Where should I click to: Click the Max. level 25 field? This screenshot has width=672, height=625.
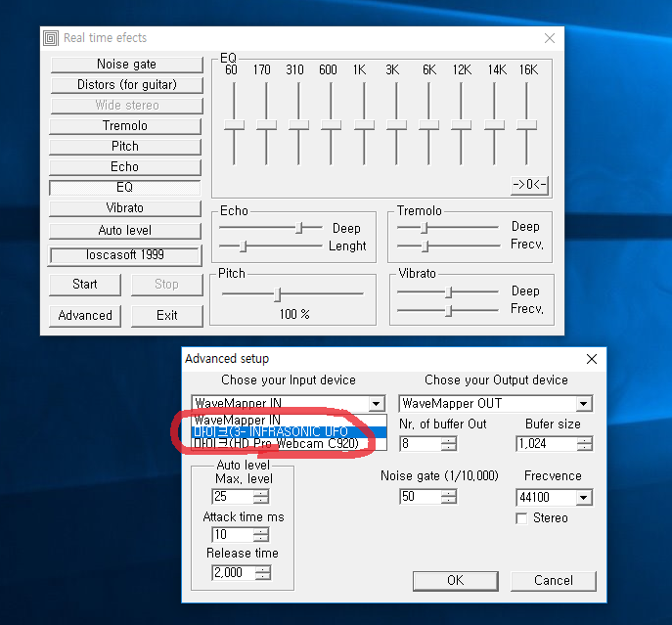[233, 497]
